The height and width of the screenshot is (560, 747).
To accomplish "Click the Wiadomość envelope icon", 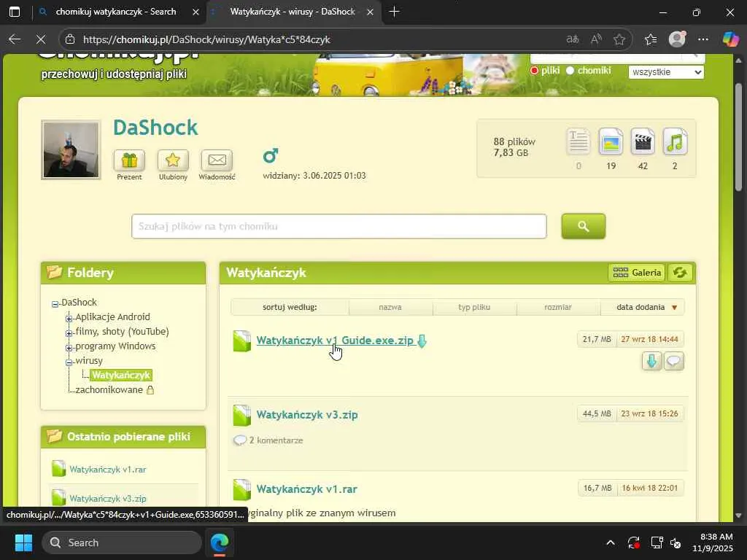I will [x=217, y=160].
